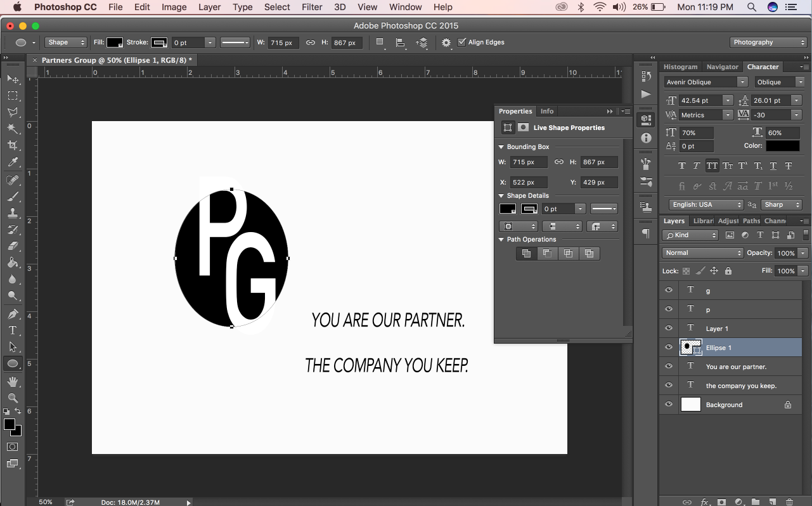Viewport: 812px width, 506px height.
Task: Select the Eyedropper tool
Action: pos(13,162)
